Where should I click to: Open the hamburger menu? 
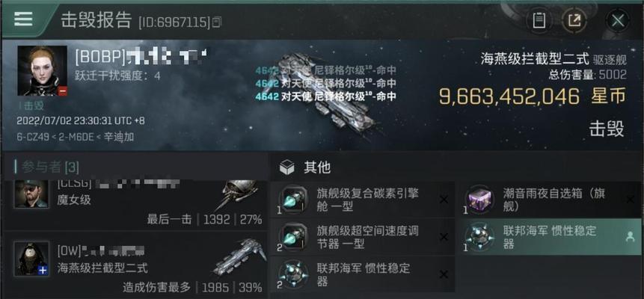(x=23, y=19)
